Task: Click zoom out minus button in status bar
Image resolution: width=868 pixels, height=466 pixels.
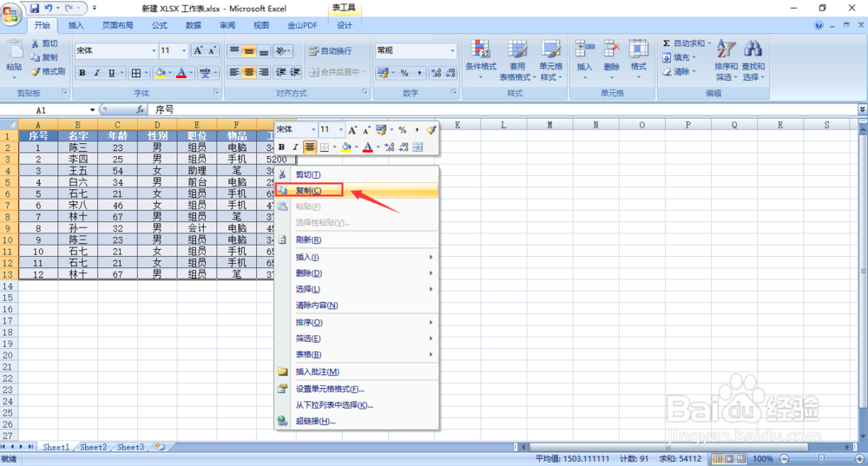Action: [x=784, y=459]
